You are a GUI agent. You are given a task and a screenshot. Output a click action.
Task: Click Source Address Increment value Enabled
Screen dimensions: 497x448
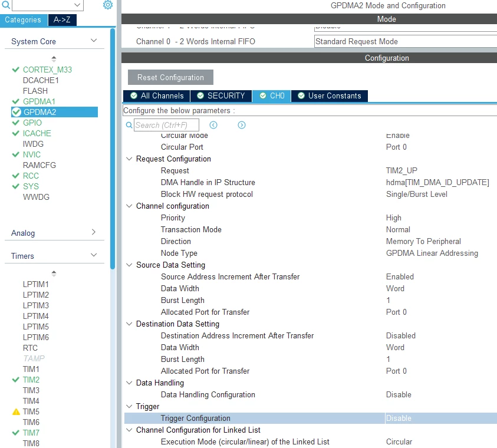tap(400, 276)
